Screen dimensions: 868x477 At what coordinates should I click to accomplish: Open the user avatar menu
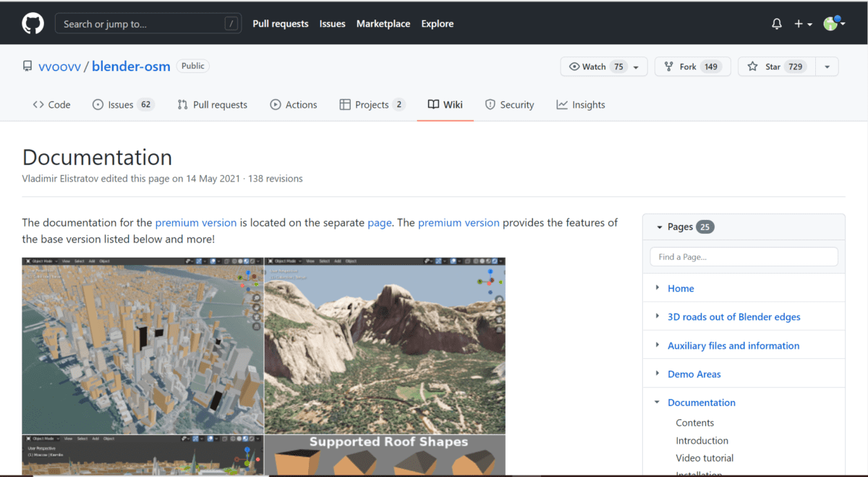(x=833, y=24)
